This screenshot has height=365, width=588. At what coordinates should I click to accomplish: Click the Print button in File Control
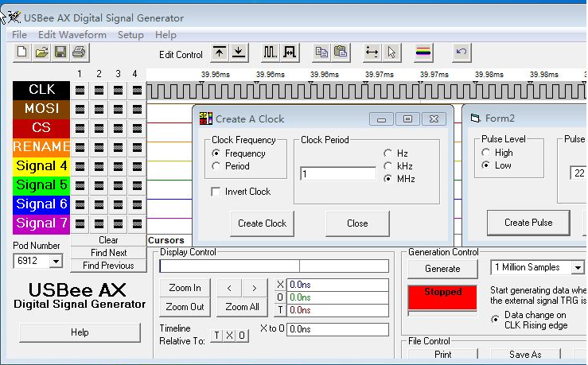pos(443,354)
